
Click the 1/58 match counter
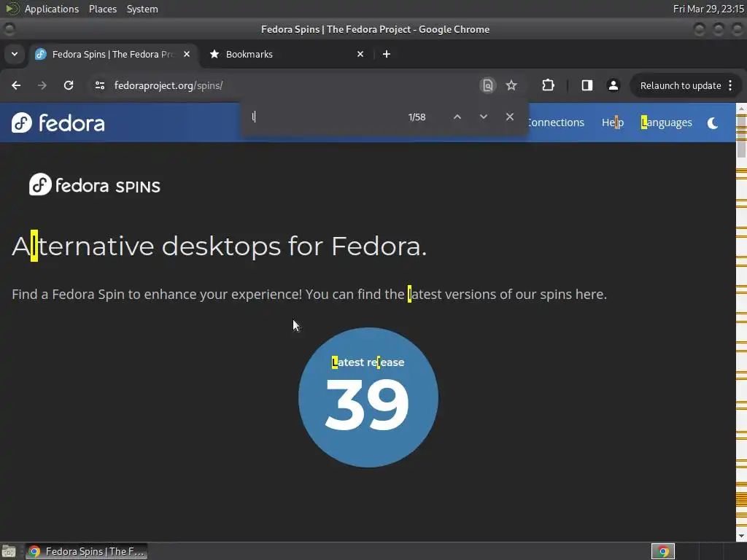point(417,117)
